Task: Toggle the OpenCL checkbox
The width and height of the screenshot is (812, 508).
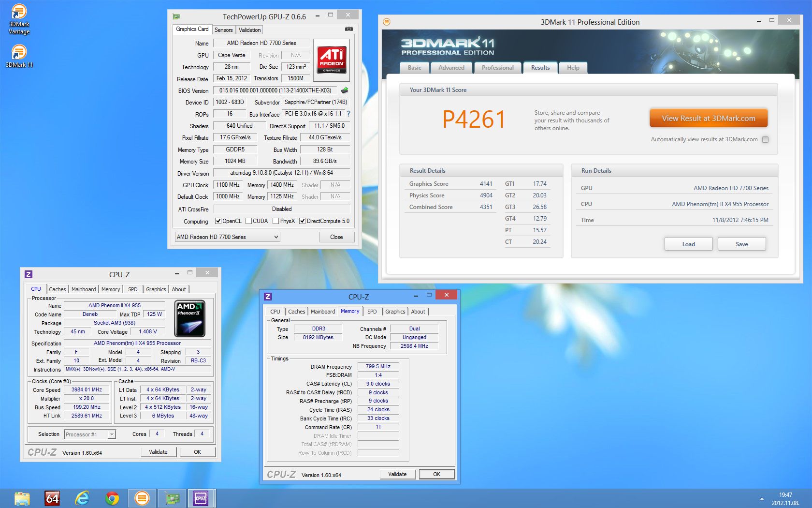Action: (218, 221)
